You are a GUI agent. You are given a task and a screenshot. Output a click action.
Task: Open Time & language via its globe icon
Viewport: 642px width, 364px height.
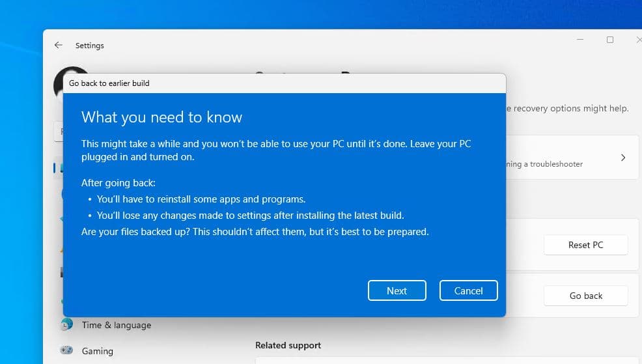coord(66,324)
